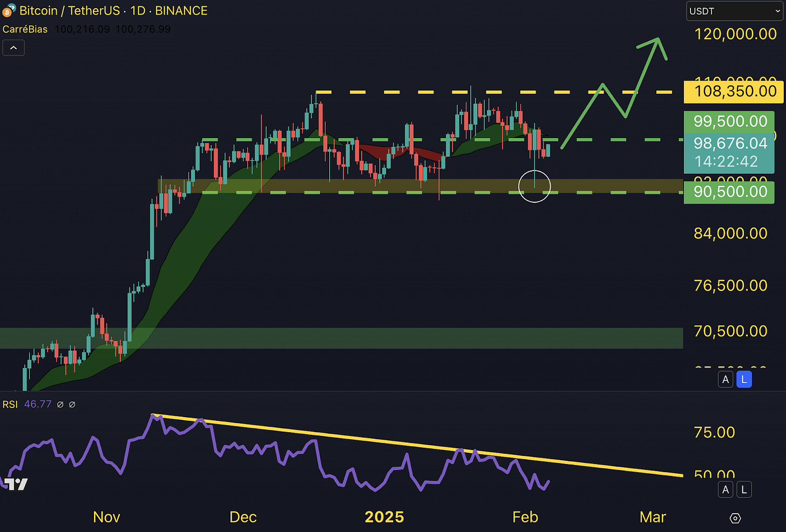Toggle log scale L on RSI pane
The height and width of the screenshot is (532, 786).
744,489
